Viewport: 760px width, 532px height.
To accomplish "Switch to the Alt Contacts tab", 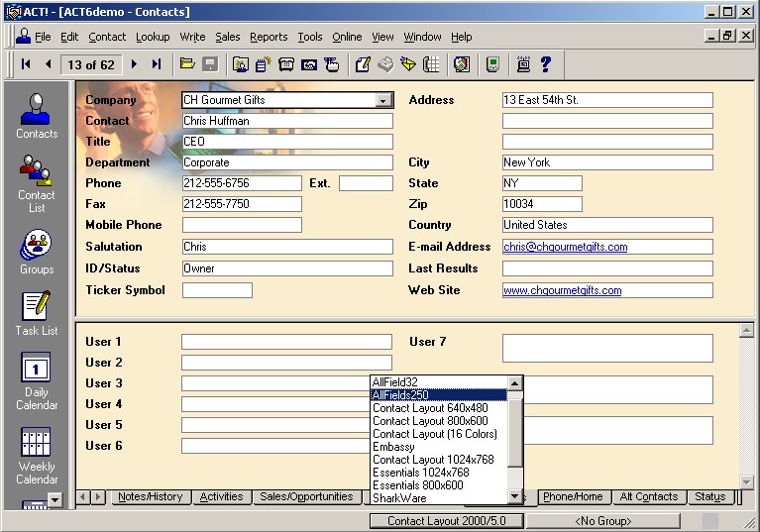I will tap(648, 496).
